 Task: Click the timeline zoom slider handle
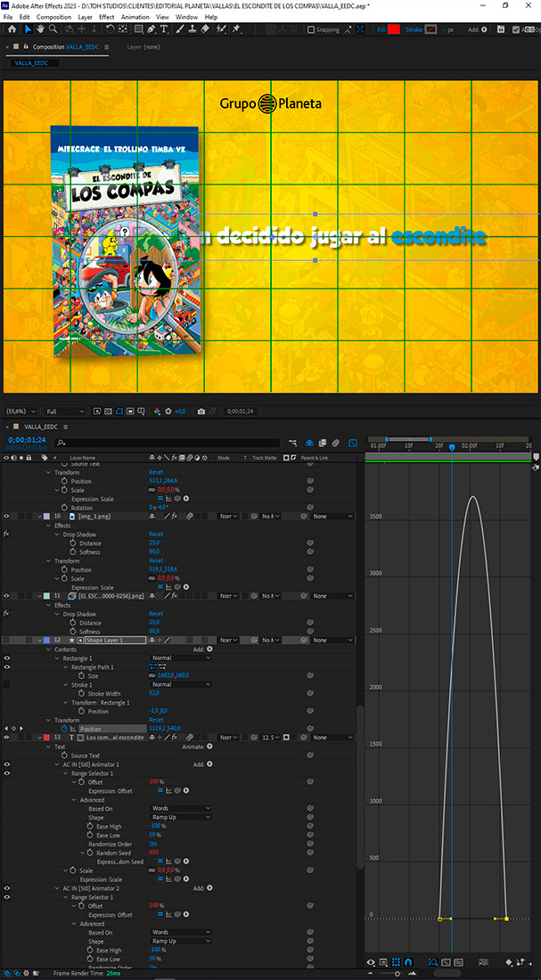tap(398, 973)
